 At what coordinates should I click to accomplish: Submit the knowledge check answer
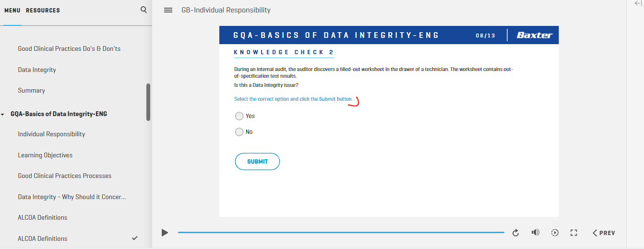click(x=257, y=162)
